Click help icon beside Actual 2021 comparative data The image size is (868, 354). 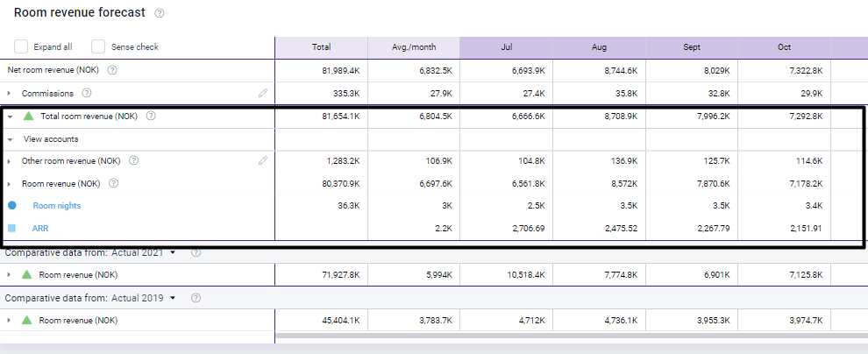pyautogui.click(x=196, y=252)
